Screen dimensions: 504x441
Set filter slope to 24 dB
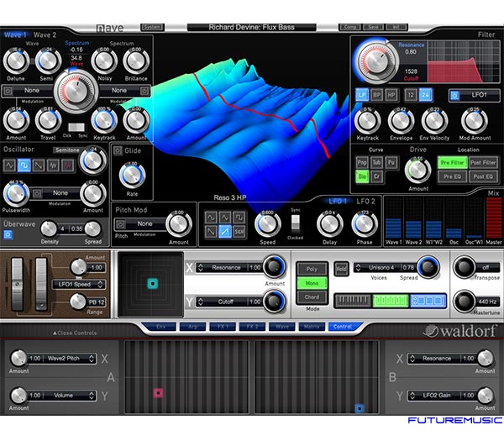425,95
